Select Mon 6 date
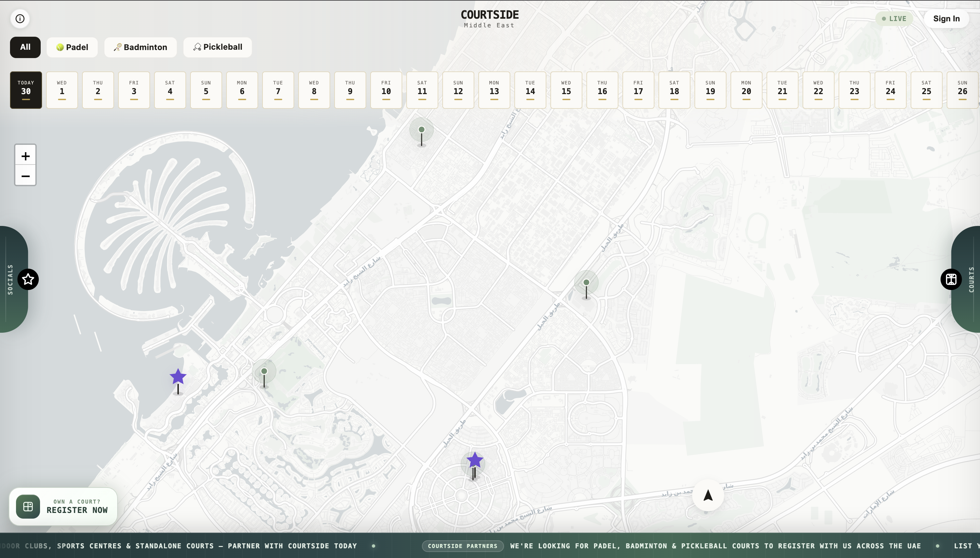The width and height of the screenshot is (980, 558). [242, 90]
